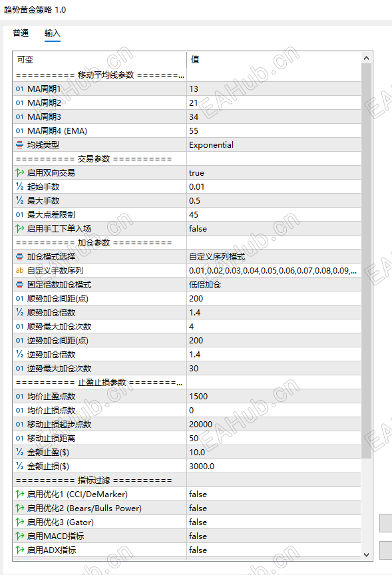Click scrollbar up arrow

pos(366,58)
